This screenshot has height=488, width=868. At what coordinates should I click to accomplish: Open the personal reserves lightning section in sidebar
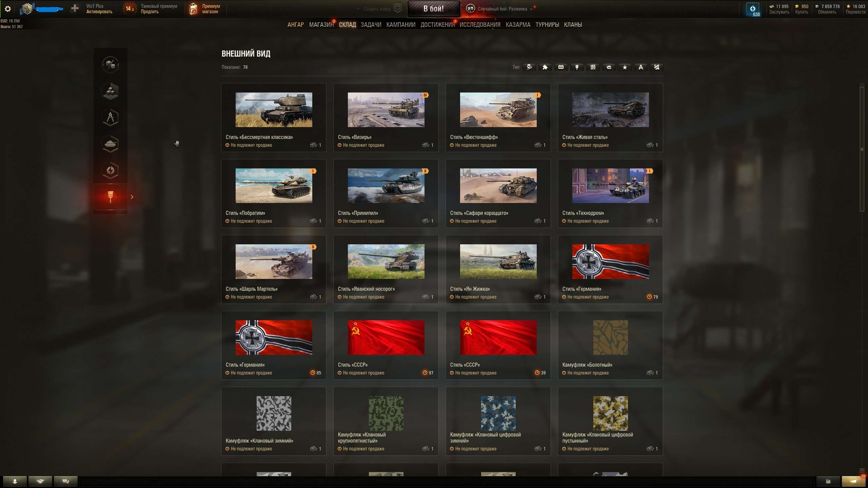[110, 170]
